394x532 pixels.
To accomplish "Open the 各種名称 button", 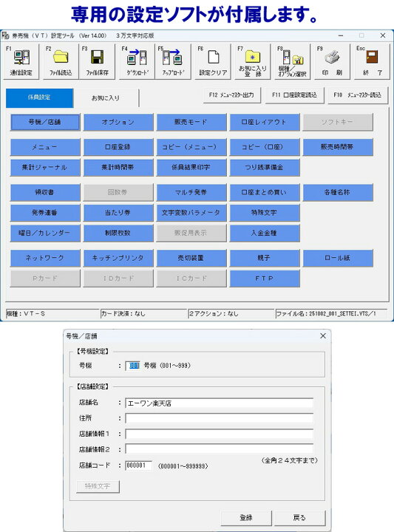I will click(338, 193).
